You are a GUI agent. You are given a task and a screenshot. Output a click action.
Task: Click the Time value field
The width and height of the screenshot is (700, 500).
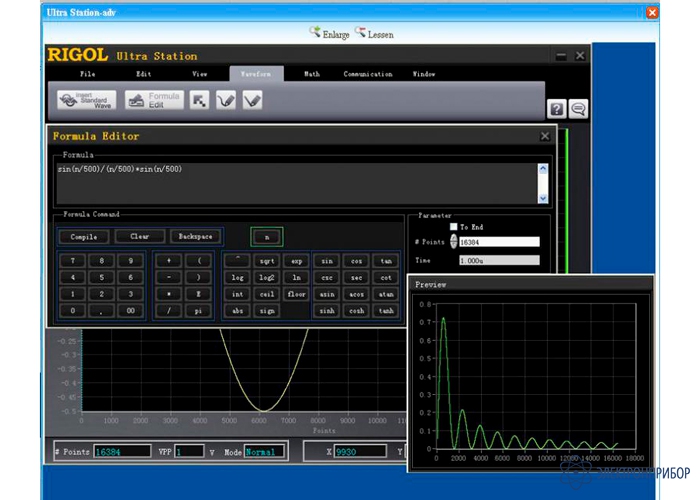click(499, 260)
